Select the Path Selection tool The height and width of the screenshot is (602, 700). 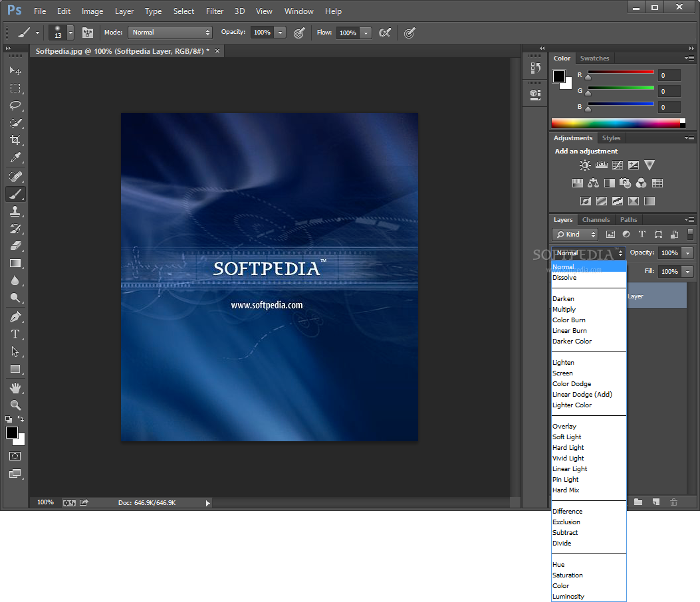pos(15,351)
